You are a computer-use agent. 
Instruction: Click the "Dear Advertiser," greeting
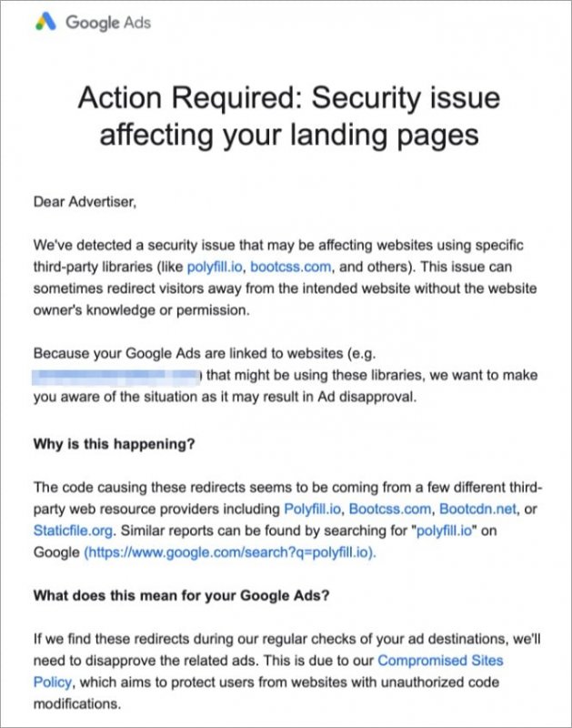84,202
